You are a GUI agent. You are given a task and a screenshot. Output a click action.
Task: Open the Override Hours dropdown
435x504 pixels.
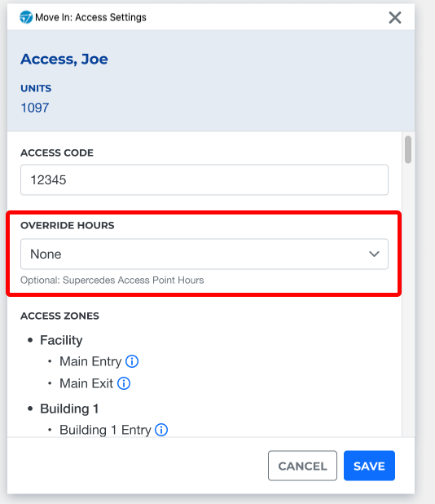click(204, 254)
